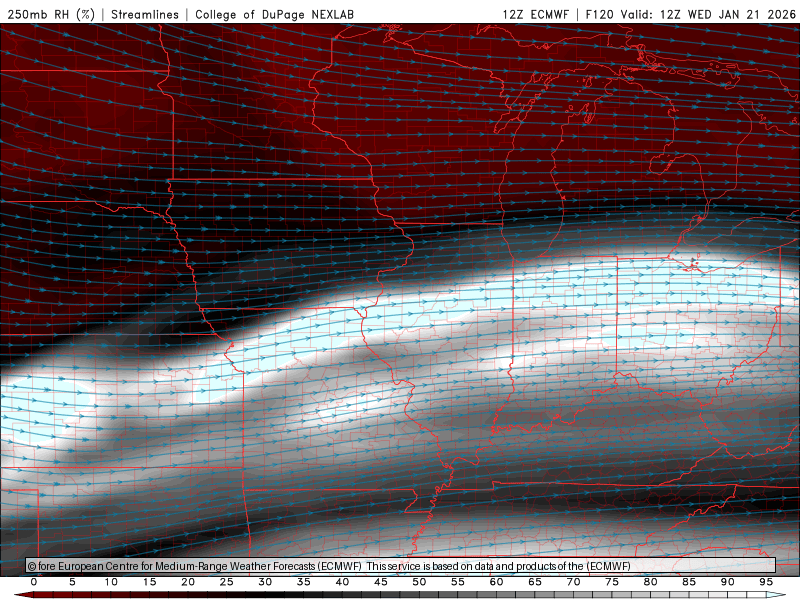Screen dimensions: 800x600
Task: Select the 10 label on the RH scale
Action: 111,582
